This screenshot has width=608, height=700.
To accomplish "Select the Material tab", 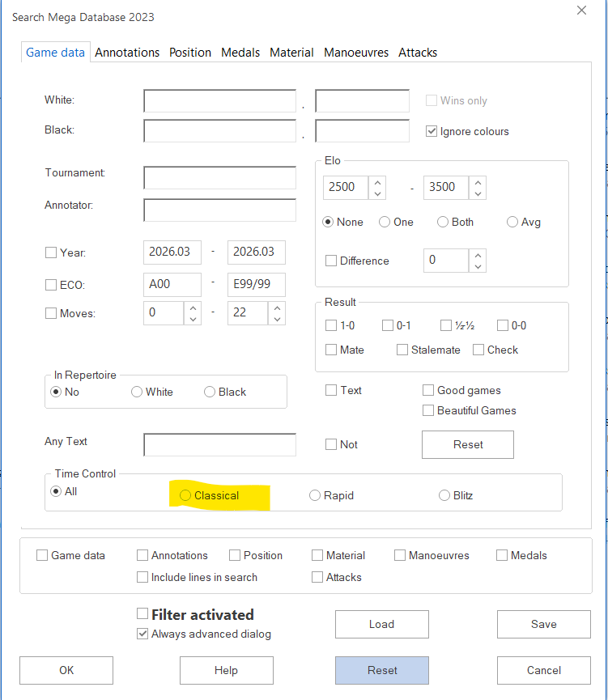I will pos(291,53).
